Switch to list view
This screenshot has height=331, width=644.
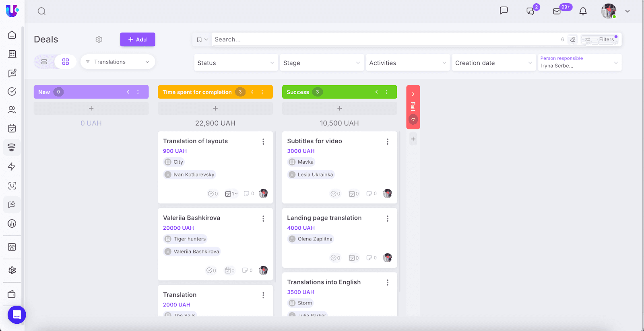[x=44, y=62]
